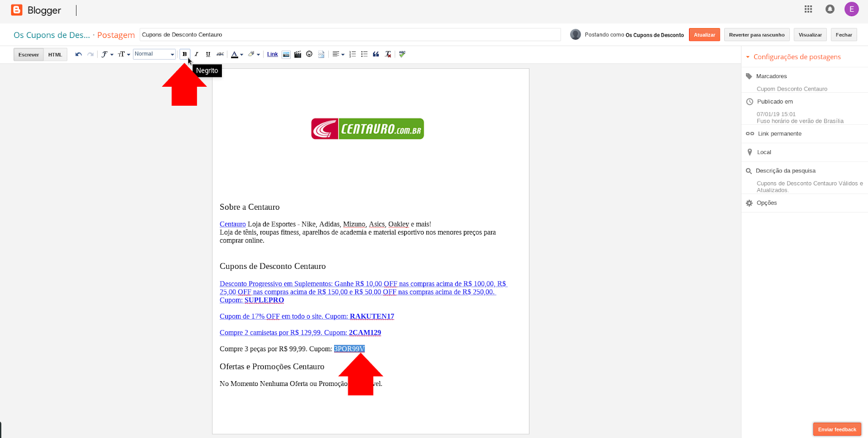868x438 pixels.
Task: Click 'Ofertas e Promoções Centauro' heading
Action: pos(272,366)
